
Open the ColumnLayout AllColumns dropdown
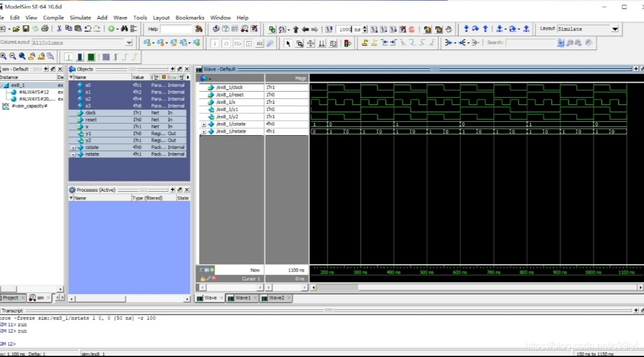[x=129, y=43]
